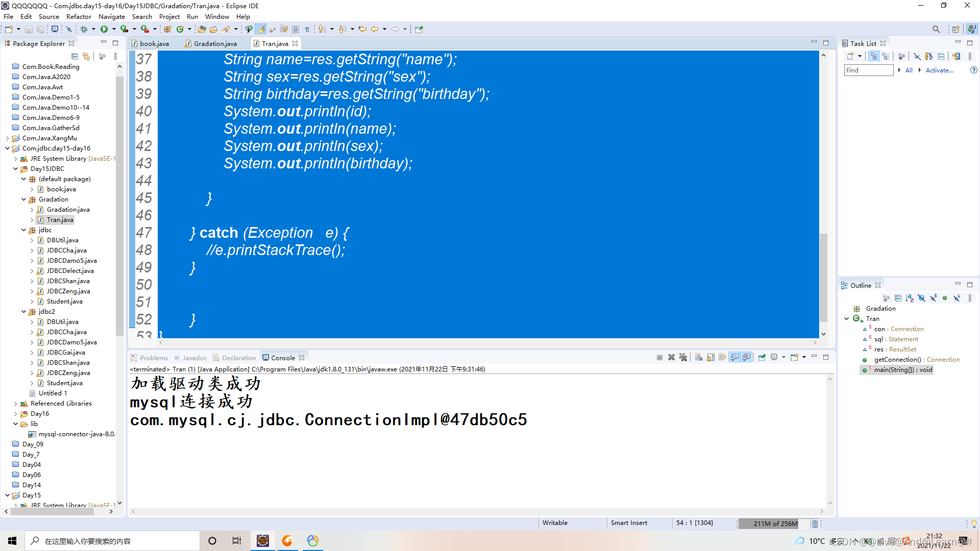Click the Remove All Terminated Launches icon
Image resolution: width=980 pixels, height=551 pixels.
coord(683,358)
